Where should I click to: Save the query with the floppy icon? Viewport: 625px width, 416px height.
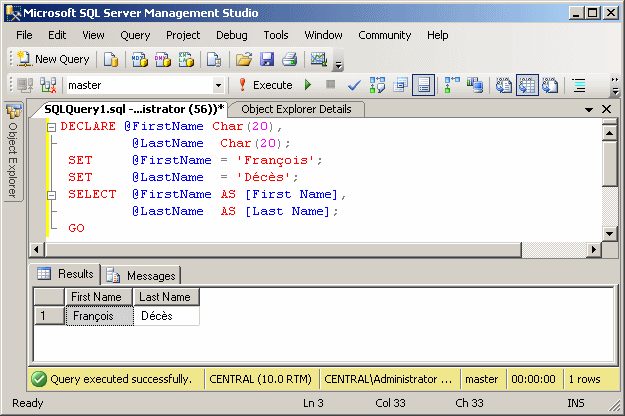(x=267, y=59)
